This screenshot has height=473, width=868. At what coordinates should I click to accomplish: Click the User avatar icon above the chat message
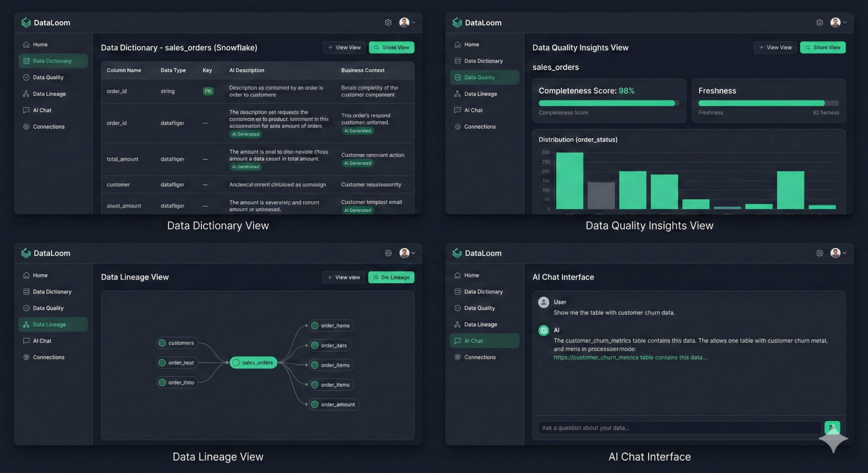(x=543, y=302)
